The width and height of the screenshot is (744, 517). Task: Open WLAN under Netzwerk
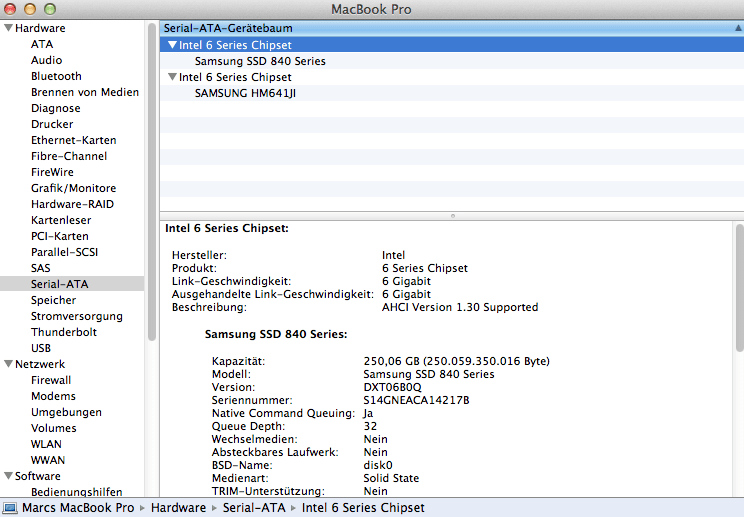pyautogui.click(x=46, y=444)
